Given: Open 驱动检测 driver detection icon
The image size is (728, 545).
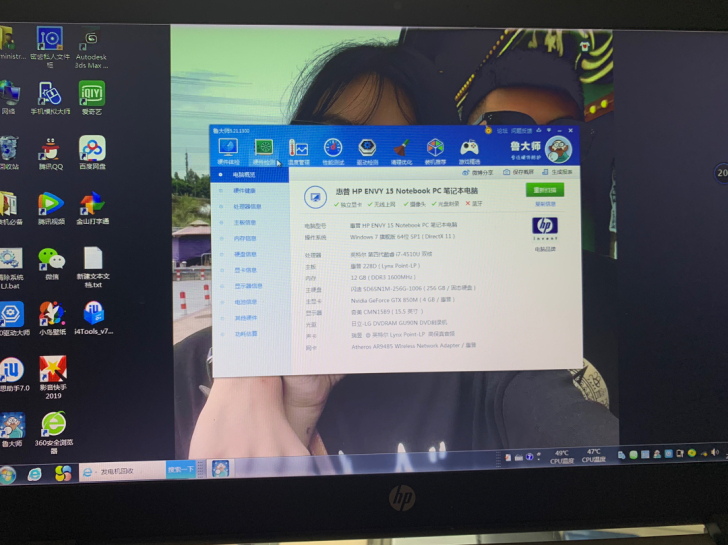Looking at the screenshot, I should pos(367,152).
